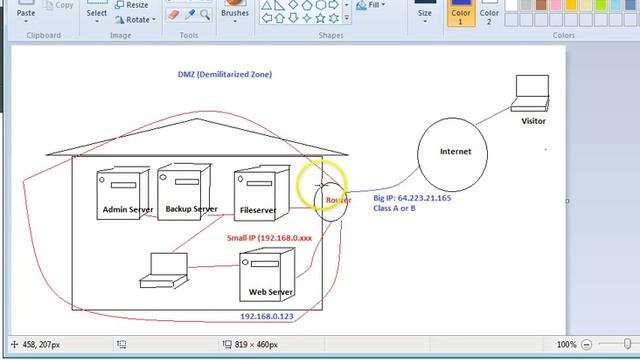The width and height of the screenshot is (640, 360).
Task: Pick the Pentagon shape
Action: tap(307, 5)
